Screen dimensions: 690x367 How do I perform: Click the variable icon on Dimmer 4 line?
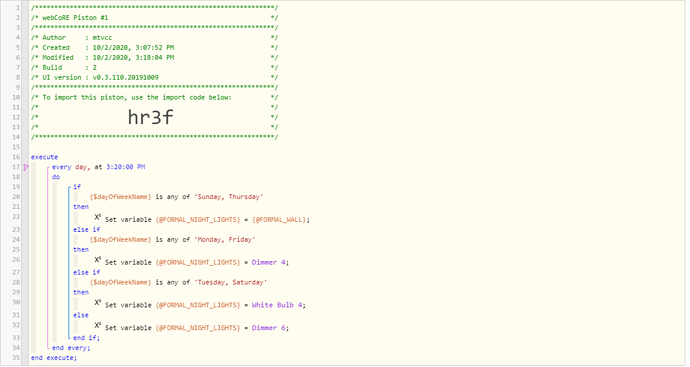[x=98, y=260]
